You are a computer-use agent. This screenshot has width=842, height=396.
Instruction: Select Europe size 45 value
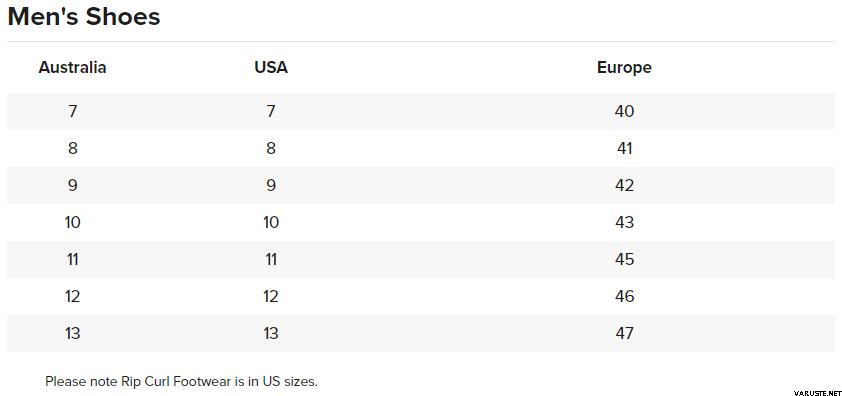click(625, 260)
